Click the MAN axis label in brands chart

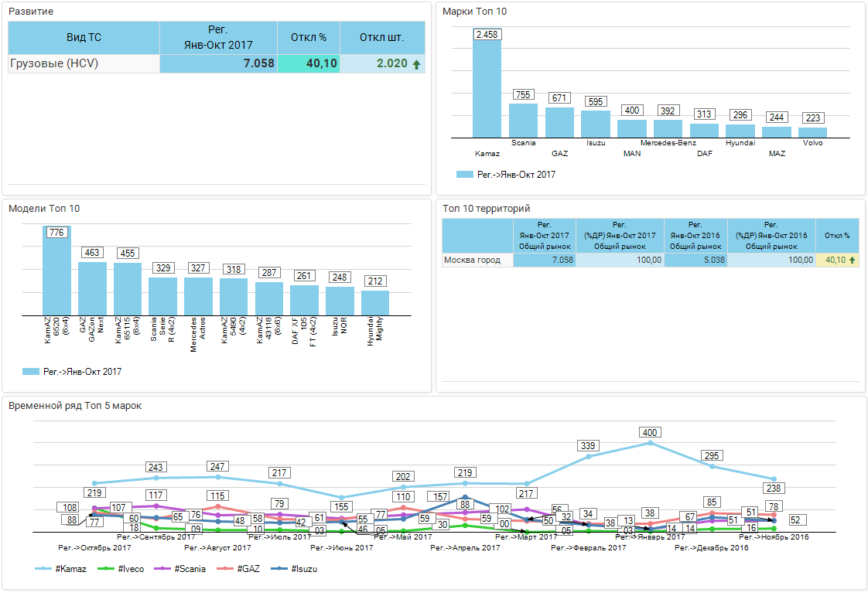[x=632, y=153]
